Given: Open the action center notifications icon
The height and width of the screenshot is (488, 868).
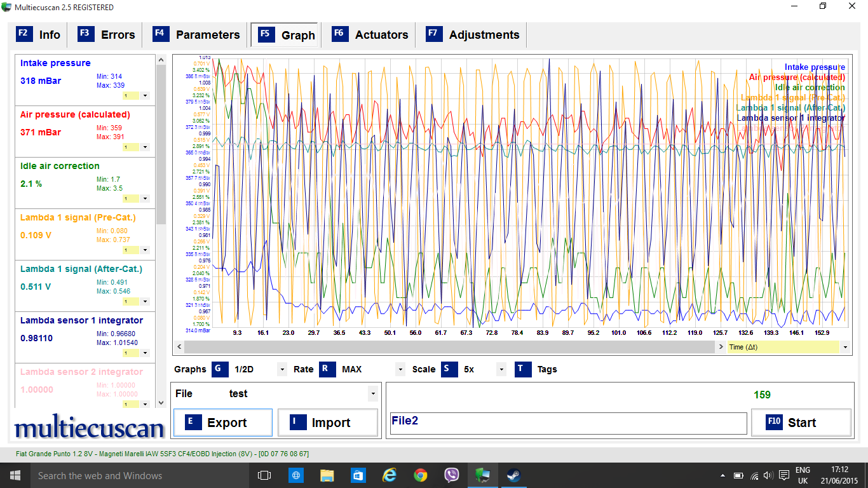Looking at the screenshot, I should click(785, 475).
